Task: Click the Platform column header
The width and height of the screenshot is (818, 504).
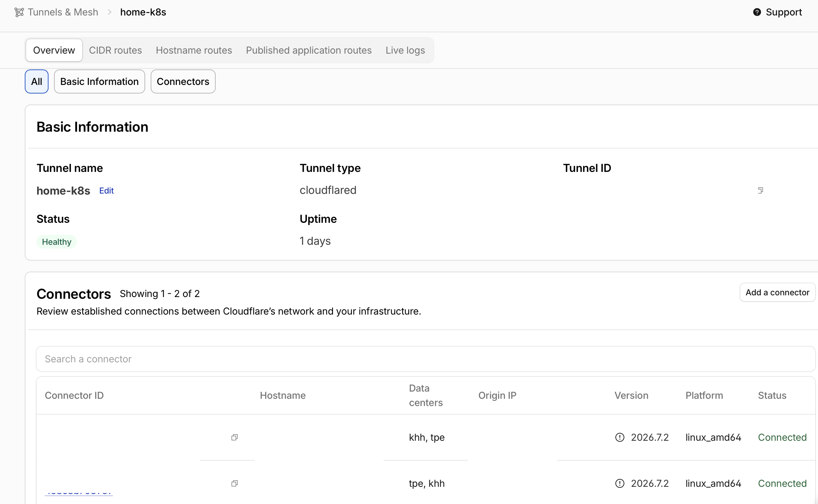Action: click(704, 395)
